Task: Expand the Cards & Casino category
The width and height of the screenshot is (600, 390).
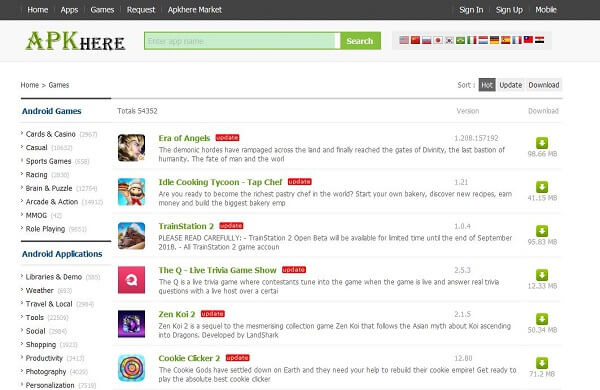Action: [51, 134]
